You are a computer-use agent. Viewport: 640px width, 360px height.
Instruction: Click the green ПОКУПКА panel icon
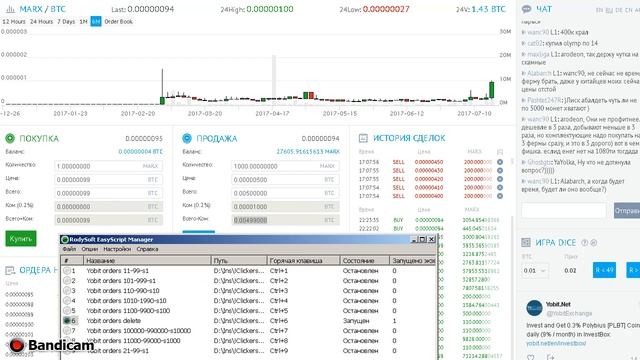[10, 138]
